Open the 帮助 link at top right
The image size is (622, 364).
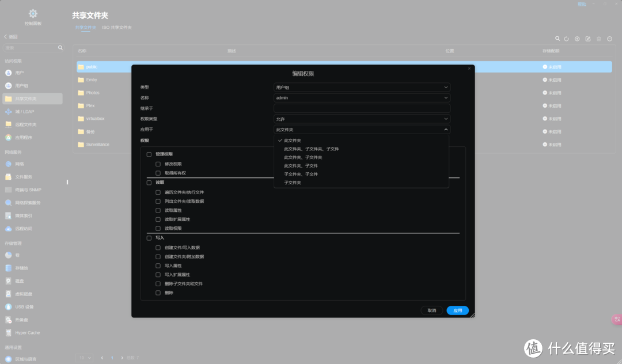pyautogui.click(x=582, y=4)
